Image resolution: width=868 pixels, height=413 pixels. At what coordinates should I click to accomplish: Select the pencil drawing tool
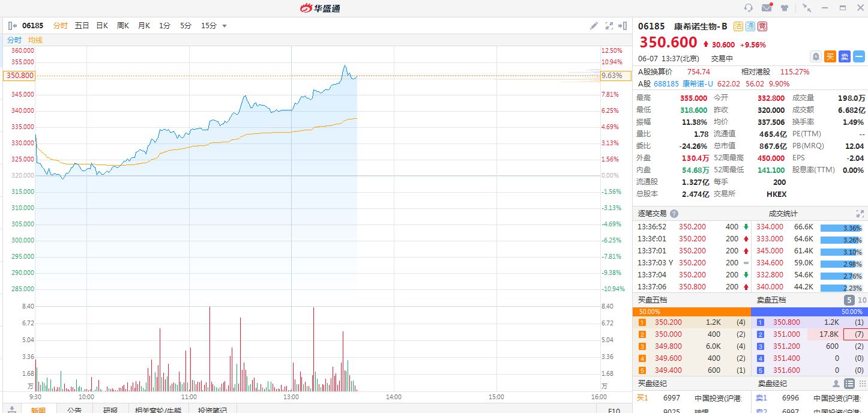(x=594, y=26)
